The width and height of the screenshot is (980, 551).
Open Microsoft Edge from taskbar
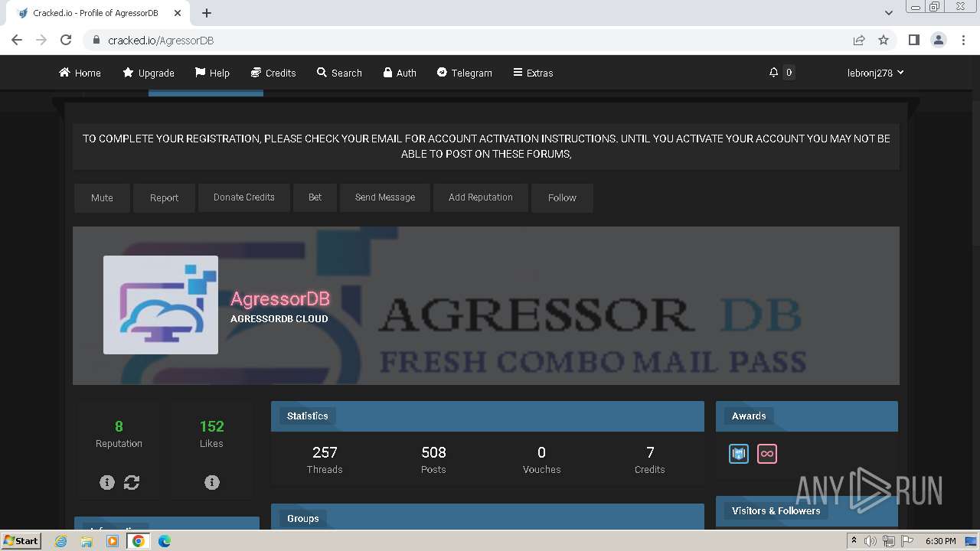tap(164, 541)
